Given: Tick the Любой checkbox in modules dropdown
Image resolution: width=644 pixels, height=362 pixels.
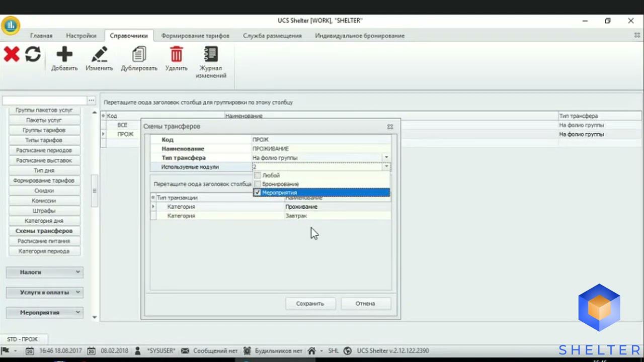Looking at the screenshot, I should [x=258, y=175].
